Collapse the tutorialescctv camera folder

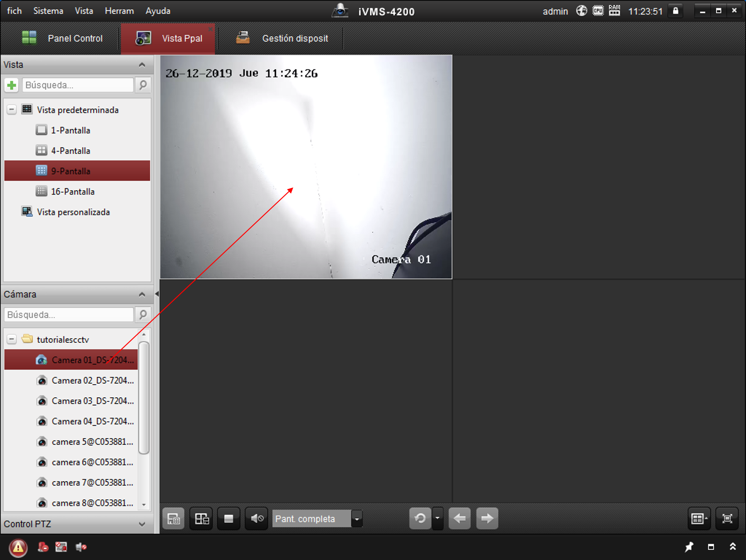(11, 339)
